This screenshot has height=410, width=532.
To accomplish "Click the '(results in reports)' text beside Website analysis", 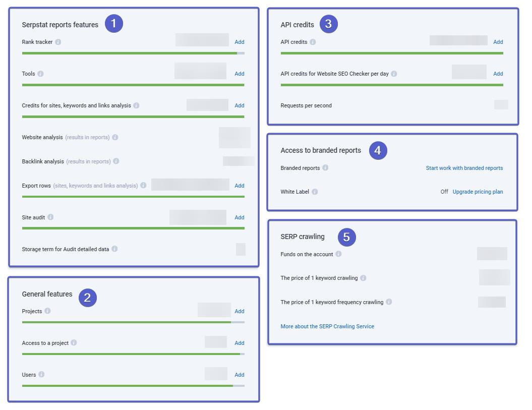I will tap(87, 137).
